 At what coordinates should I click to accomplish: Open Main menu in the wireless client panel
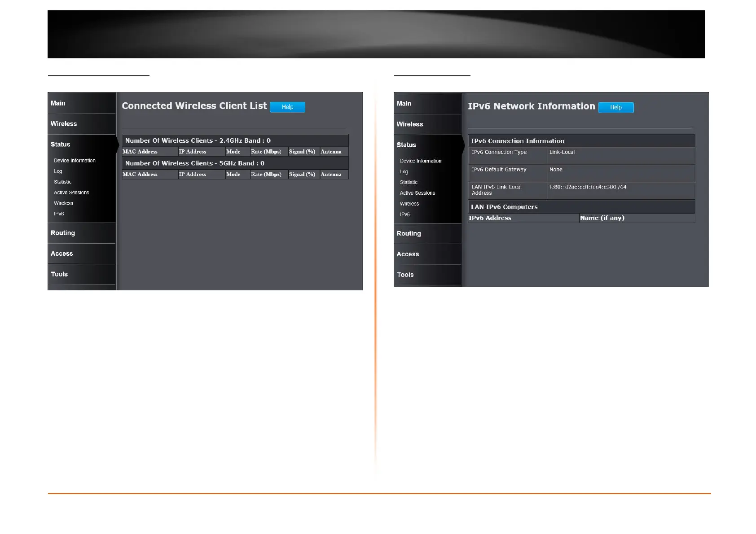82,103
